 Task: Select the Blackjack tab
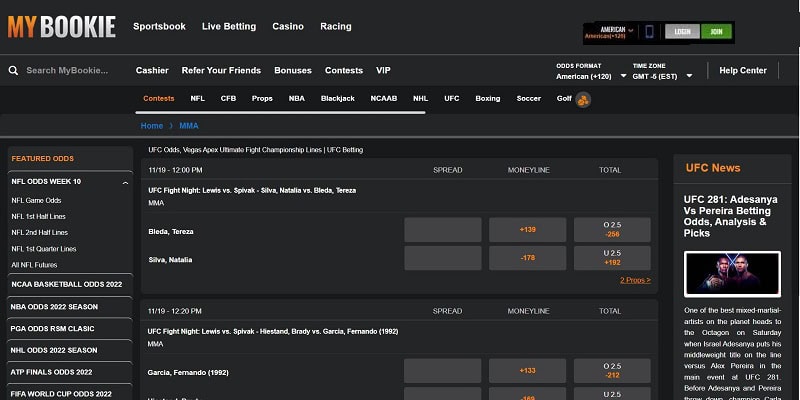(x=338, y=98)
